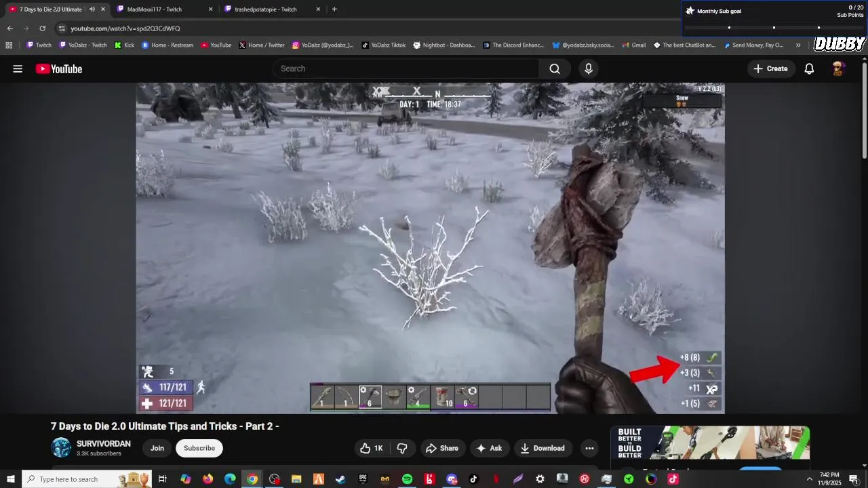Click the page vertical scrollbar
Screen dimensions: 868x488
click(x=864, y=112)
